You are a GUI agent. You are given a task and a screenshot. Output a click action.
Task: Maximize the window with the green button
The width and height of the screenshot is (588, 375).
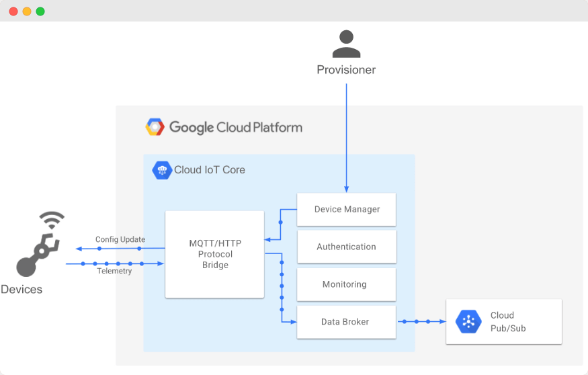(x=40, y=11)
